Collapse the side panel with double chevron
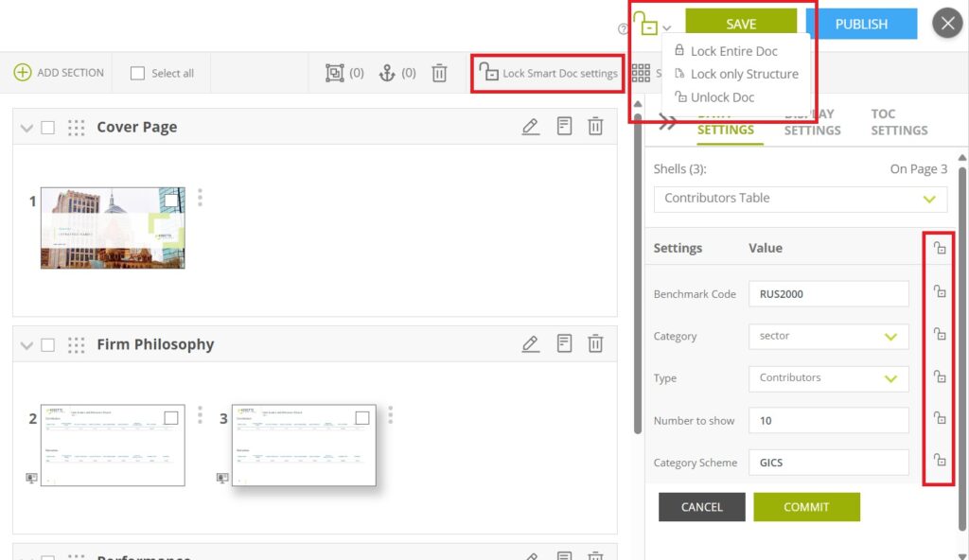Viewport: 969px width, 560px height. click(667, 122)
